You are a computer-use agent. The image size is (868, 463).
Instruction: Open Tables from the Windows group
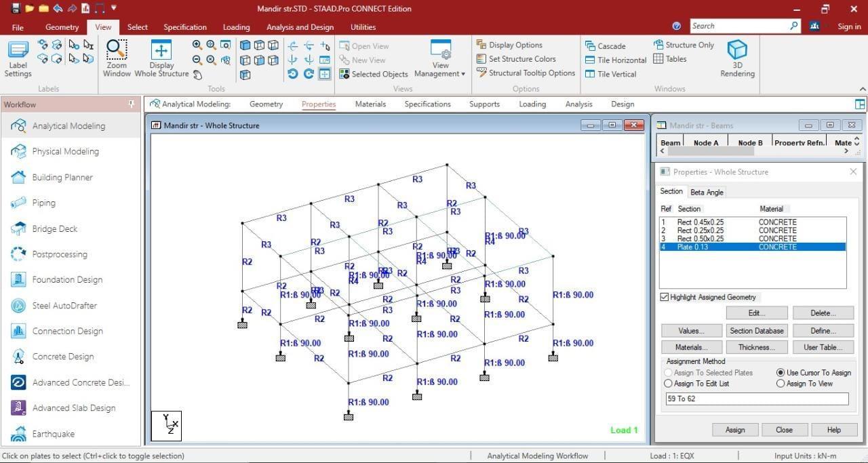pyautogui.click(x=670, y=59)
